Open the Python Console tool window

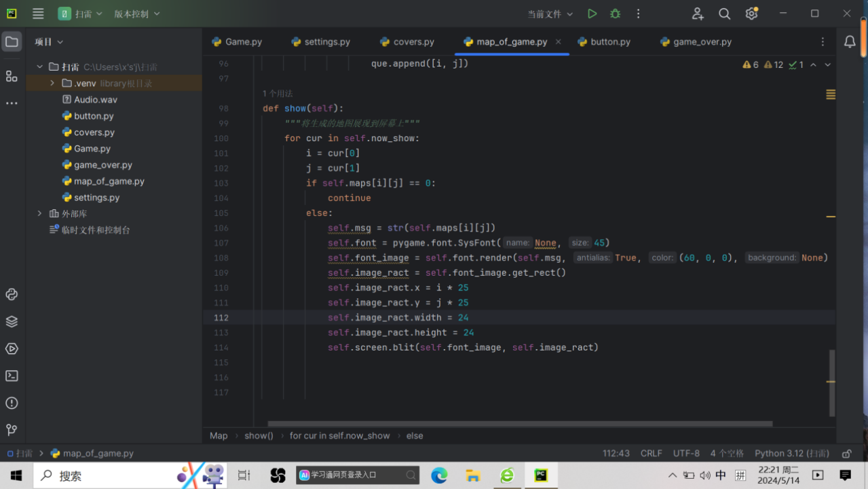[12, 294]
